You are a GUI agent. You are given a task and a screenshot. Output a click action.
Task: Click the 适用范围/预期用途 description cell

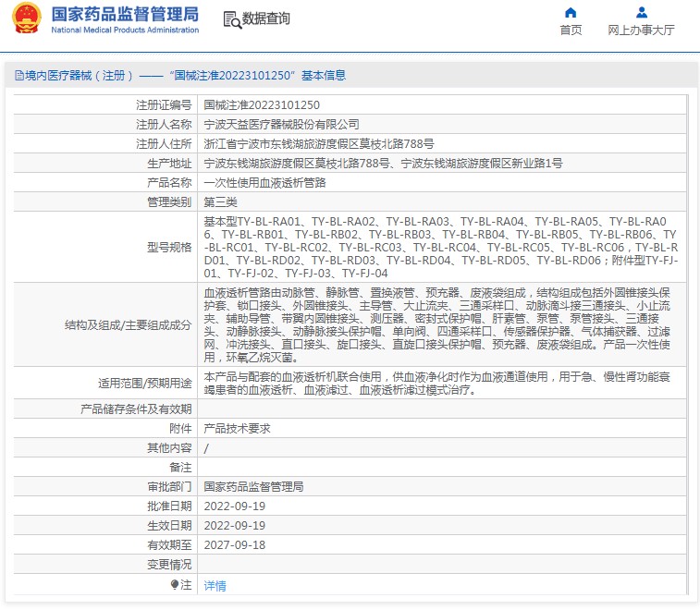pyautogui.click(x=441, y=384)
